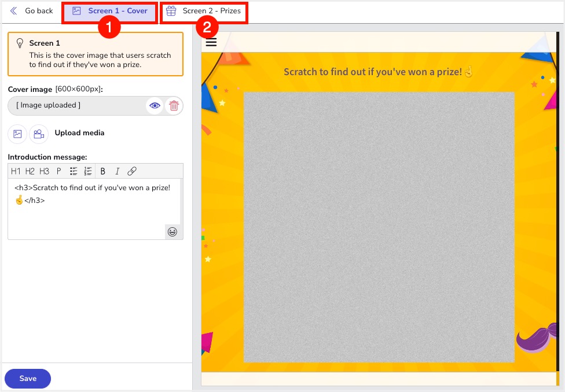Insert a numbered list

88,171
